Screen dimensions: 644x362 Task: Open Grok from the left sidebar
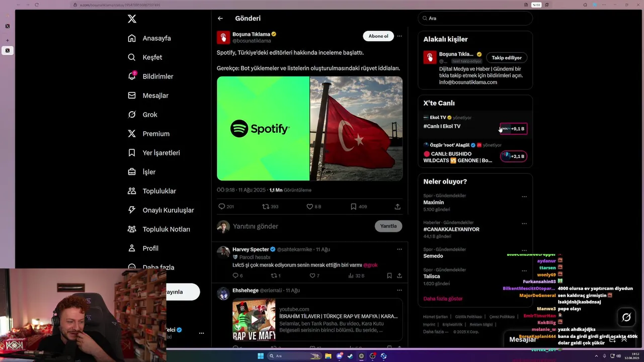143,115
